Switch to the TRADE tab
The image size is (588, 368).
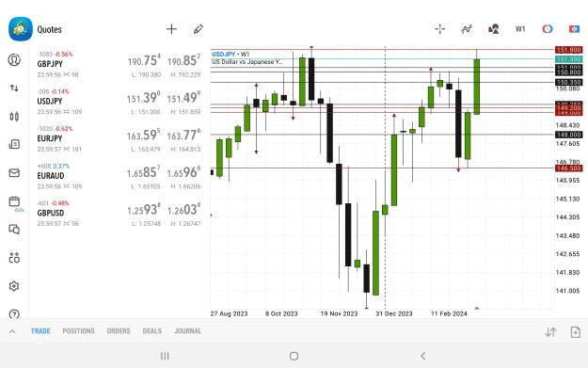pyautogui.click(x=40, y=331)
